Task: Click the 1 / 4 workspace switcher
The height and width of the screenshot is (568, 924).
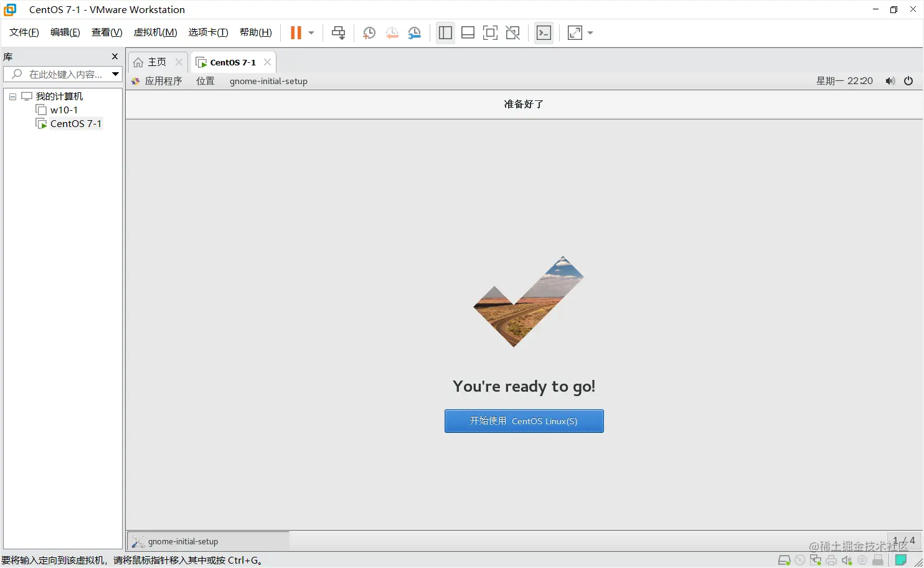Action: pos(904,541)
